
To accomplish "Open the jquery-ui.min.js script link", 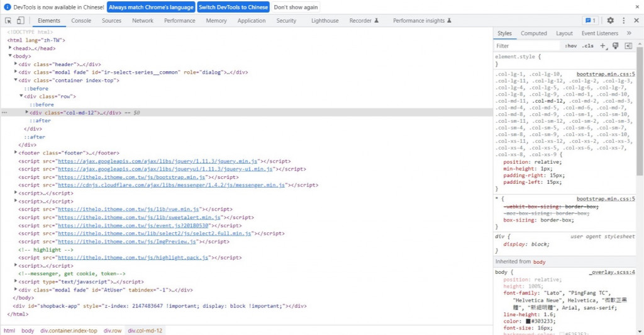I will click(165, 169).
